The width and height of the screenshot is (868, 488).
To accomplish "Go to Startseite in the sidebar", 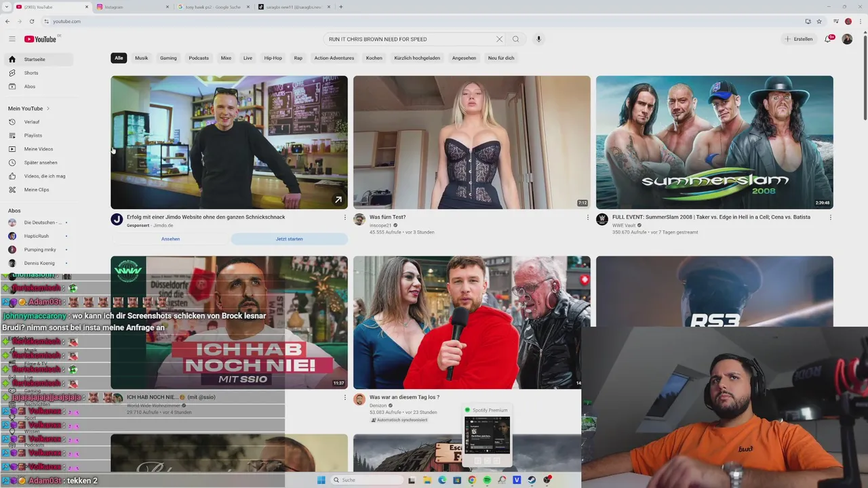I will pyautogui.click(x=39, y=60).
